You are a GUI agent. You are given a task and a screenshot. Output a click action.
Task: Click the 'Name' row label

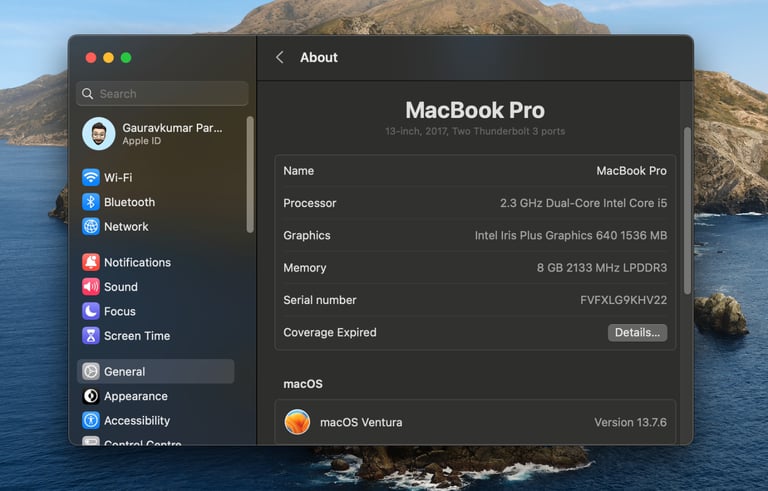pyautogui.click(x=298, y=171)
